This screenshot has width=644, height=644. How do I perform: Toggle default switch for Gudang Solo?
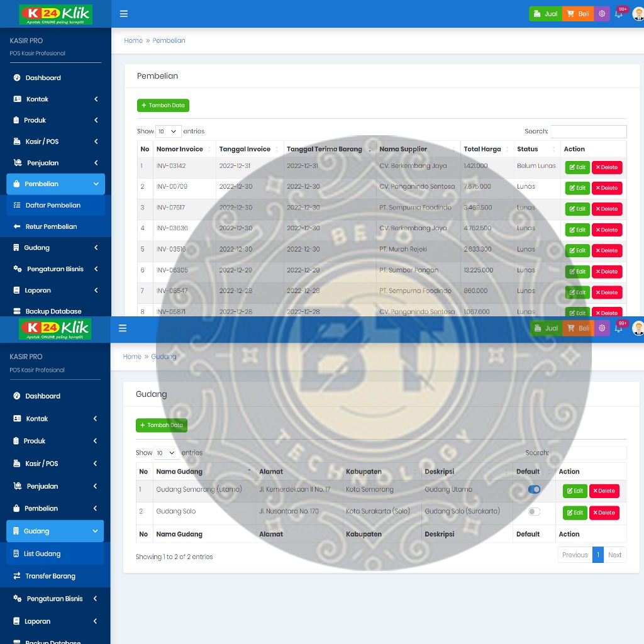534,512
